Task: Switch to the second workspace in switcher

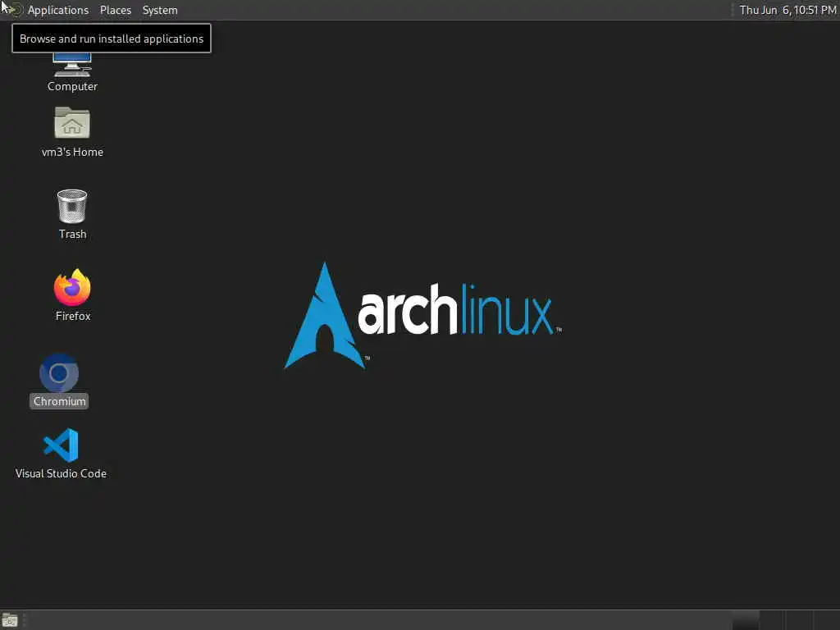Action: coord(772,620)
